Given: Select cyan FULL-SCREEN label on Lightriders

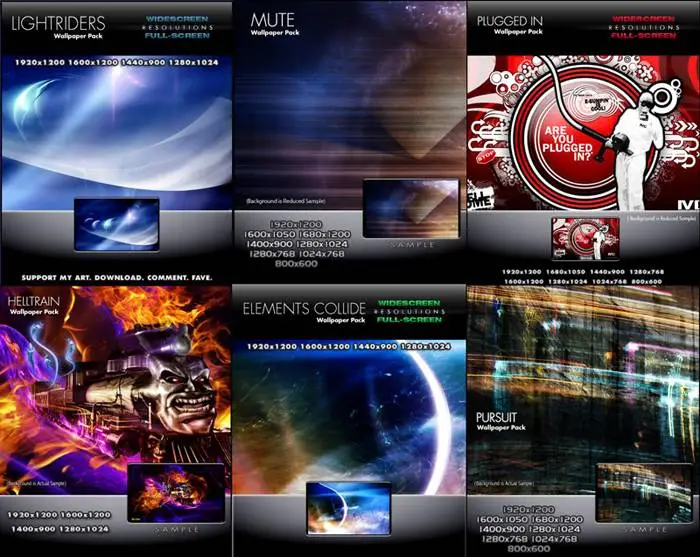Looking at the screenshot, I should coord(177,35).
